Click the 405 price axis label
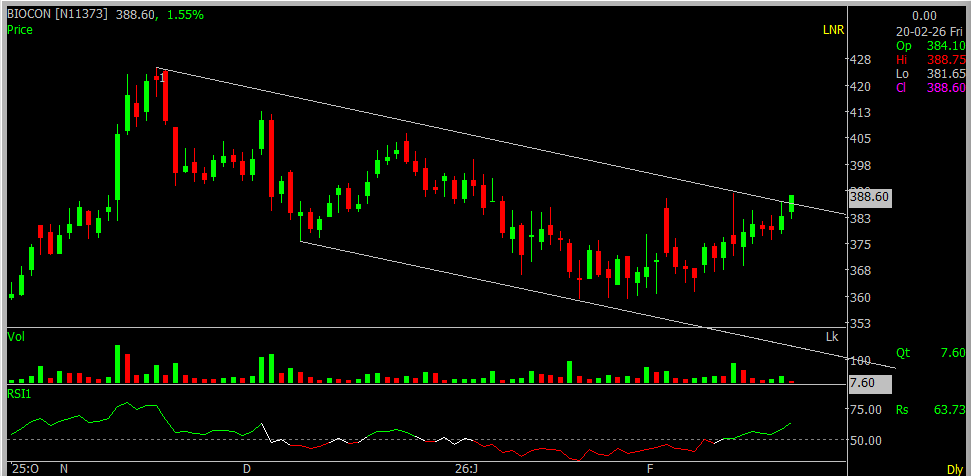971x476 pixels. pos(861,139)
